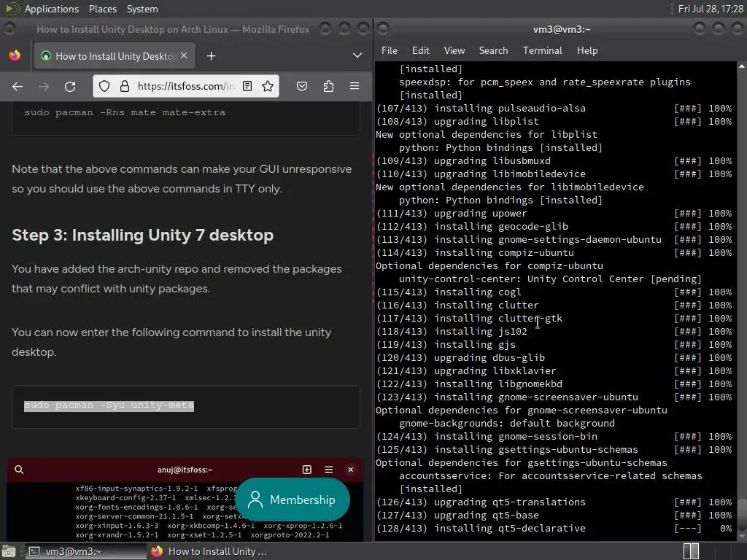Click the line installing compiz-ubuntu

[554, 253]
